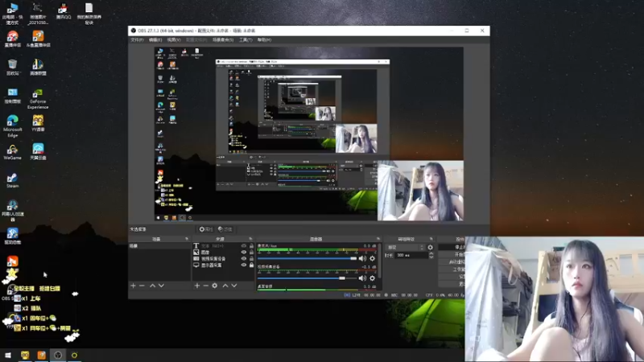Open the Help menu in OBS
Image resolution: width=644 pixels, height=362 pixels.
(264, 39)
